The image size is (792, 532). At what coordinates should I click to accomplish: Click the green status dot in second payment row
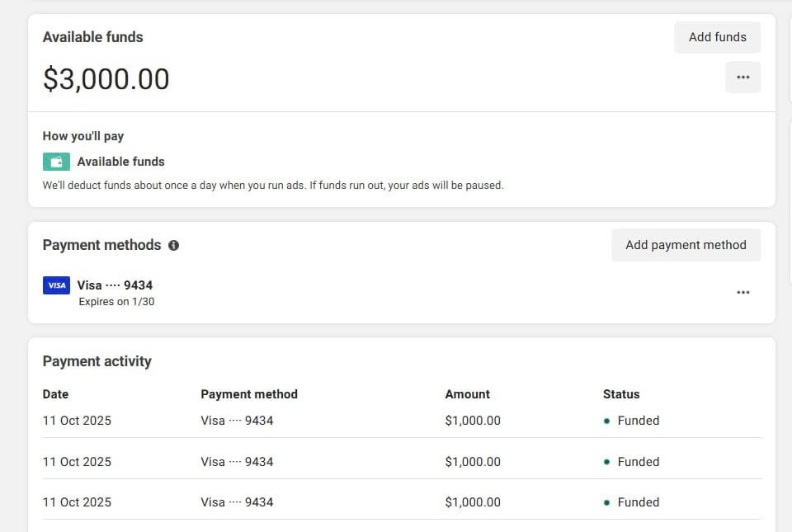point(607,462)
